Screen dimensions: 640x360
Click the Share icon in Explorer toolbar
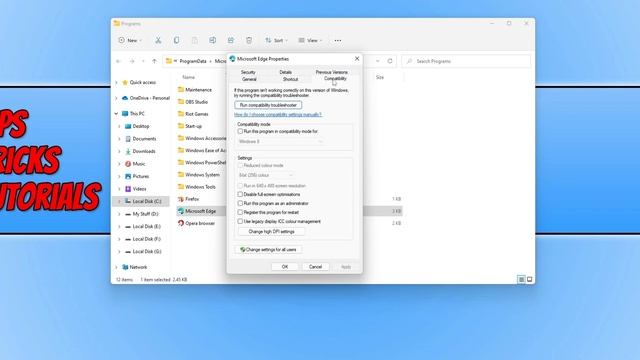(231, 40)
